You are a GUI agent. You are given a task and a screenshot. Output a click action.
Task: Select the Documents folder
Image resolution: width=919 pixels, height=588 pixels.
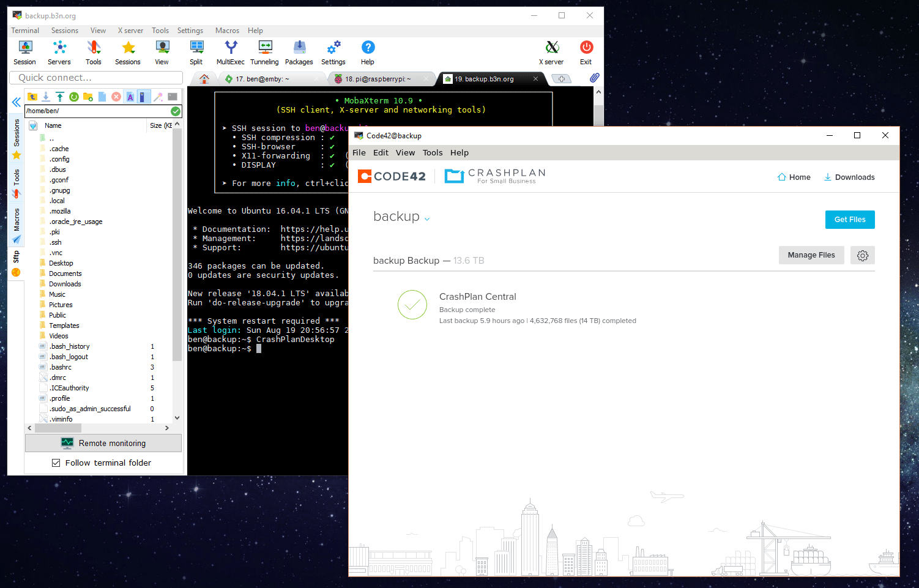65,274
